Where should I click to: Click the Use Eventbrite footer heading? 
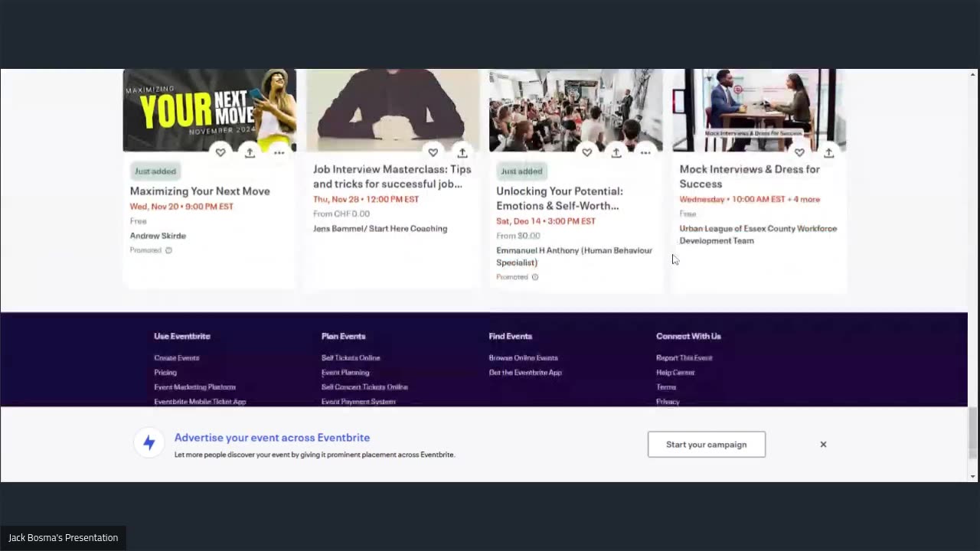tap(182, 336)
